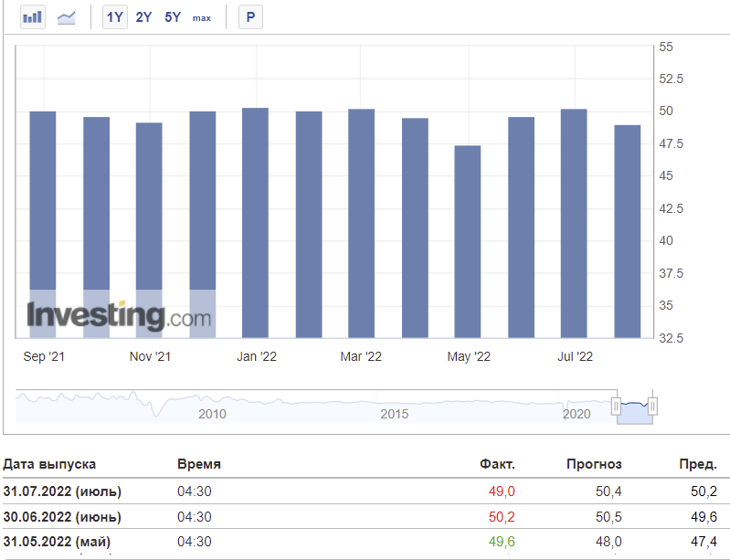Switch to bar chart view
The image size is (730, 560).
coord(33,17)
